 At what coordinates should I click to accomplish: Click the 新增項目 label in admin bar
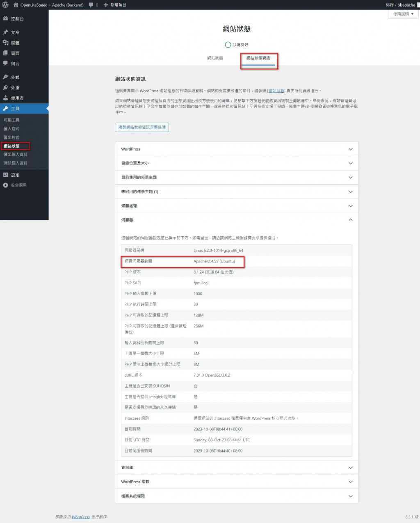click(x=118, y=5)
